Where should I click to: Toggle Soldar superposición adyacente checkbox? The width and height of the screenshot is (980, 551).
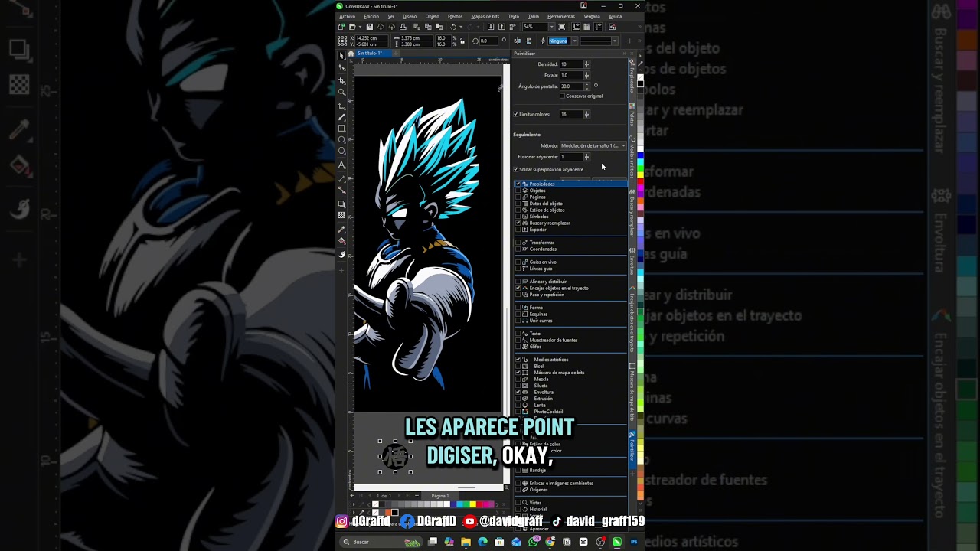click(x=515, y=169)
